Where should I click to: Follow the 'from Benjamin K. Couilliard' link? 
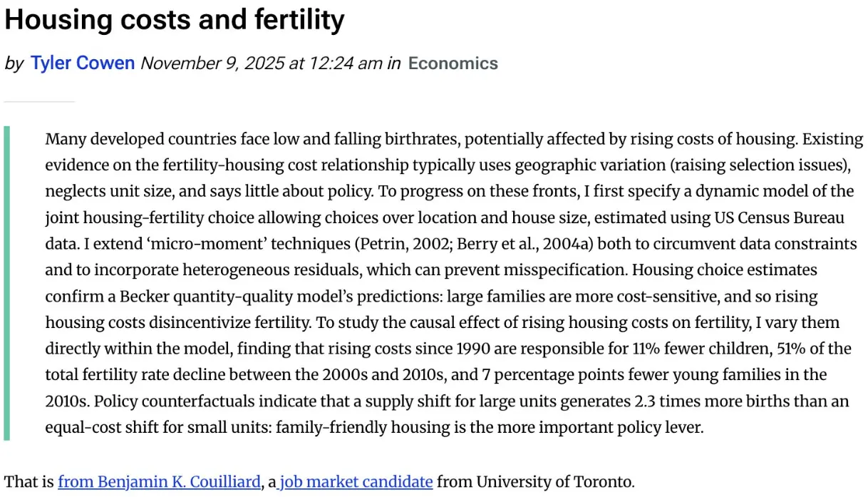[x=159, y=482]
